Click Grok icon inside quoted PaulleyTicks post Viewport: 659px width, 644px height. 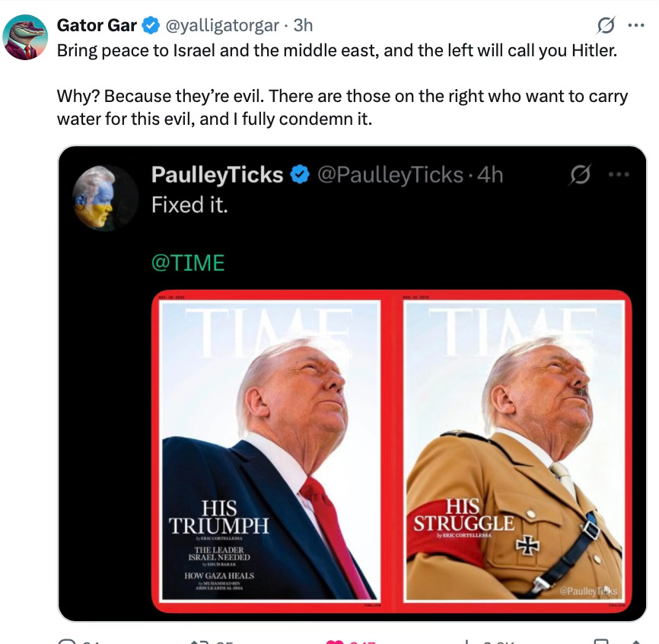pos(581,174)
